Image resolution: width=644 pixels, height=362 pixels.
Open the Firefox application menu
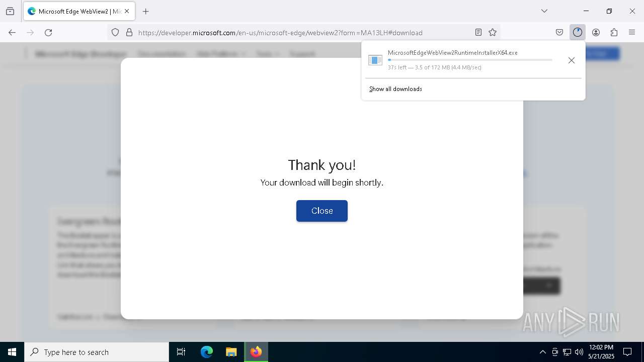pyautogui.click(x=632, y=32)
